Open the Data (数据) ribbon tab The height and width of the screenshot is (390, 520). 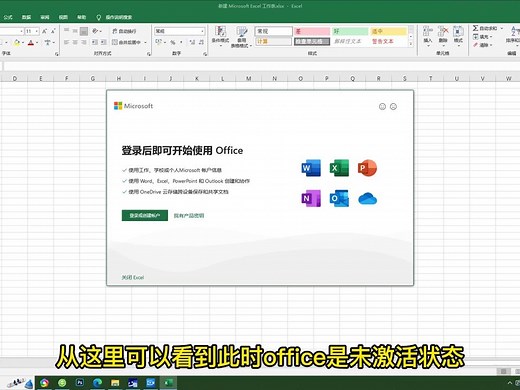pyautogui.click(x=26, y=17)
